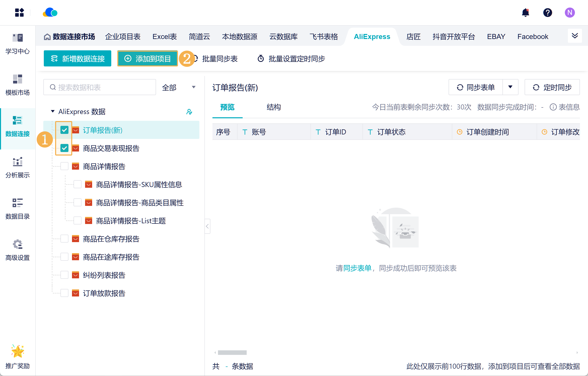The image size is (588, 376).
Task: Click the 添加到项目 button
Action: coord(148,59)
